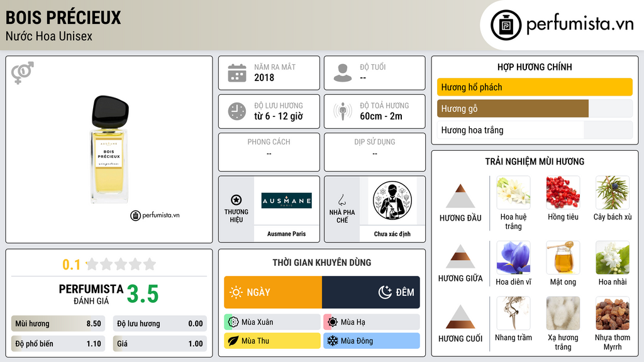Viewport: 644px width, 362px height.
Task: Click the perfumista.vn perfume bottle logo icon
Action: coord(506,25)
